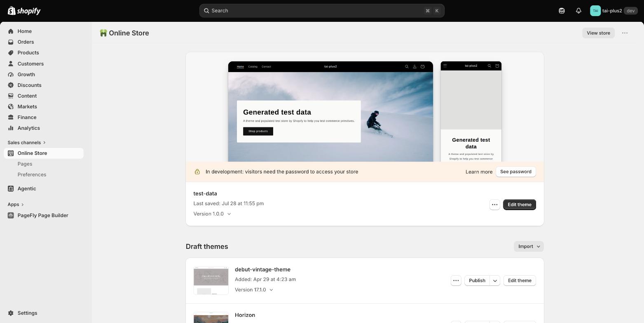Click the Home icon in sidebar
Image resolution: width=644 pixels, height=323 pixels.
click(x=11, y=31)
